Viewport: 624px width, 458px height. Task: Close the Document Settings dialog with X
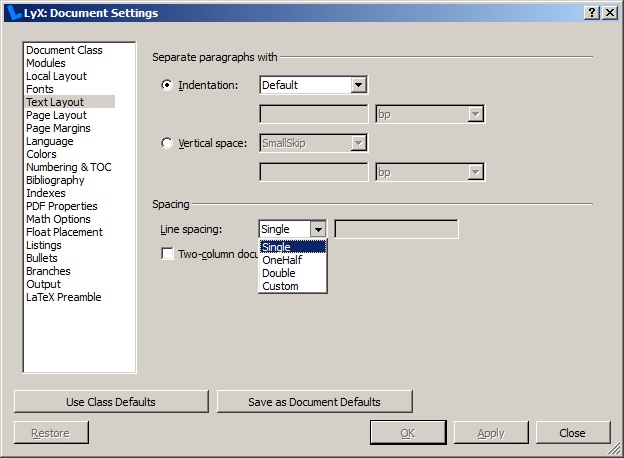610,13
